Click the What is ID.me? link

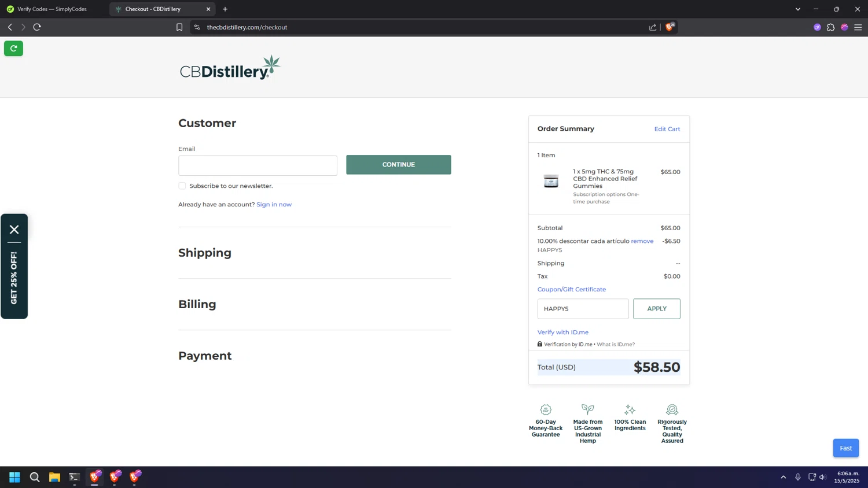(x=616, y=345)
